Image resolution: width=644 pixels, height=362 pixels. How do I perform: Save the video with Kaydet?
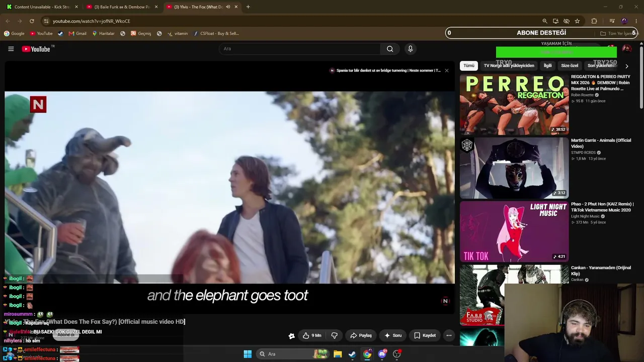(x=425, y=335)
